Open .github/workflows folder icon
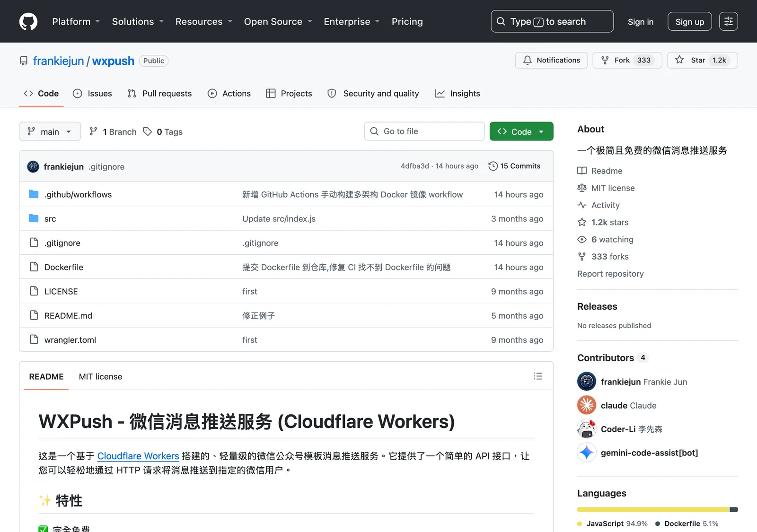This screenshot has height=532, width=757. [34, 194]
